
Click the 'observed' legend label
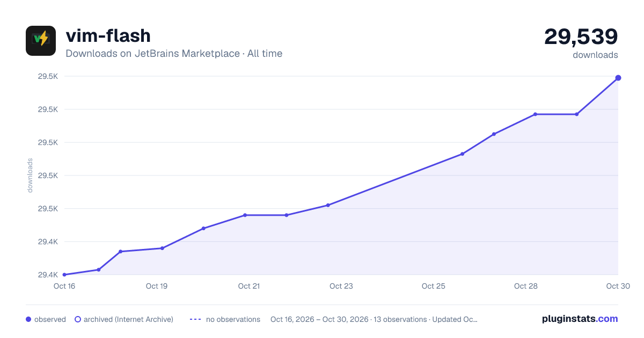coord(50,319)
